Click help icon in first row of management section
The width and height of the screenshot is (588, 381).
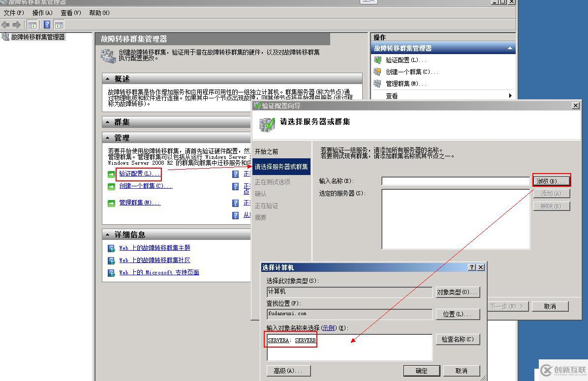click(x=236, y=174)
